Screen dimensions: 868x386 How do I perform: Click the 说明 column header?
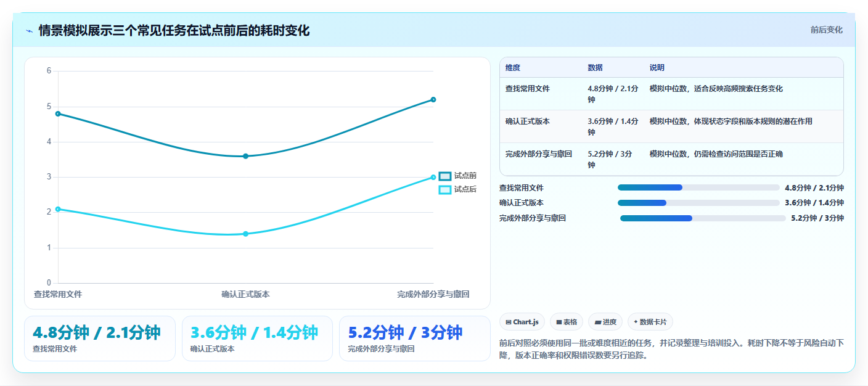[657, 68]
